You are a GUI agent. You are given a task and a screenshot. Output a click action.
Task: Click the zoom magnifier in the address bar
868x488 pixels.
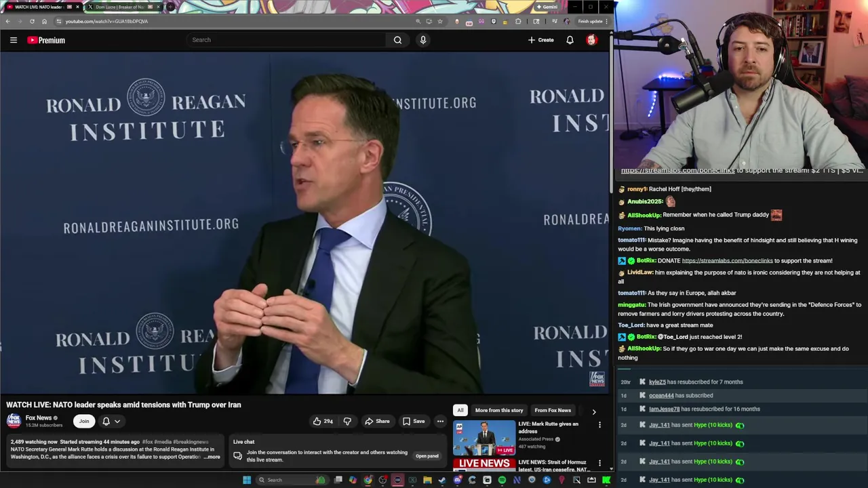[418, 21]
